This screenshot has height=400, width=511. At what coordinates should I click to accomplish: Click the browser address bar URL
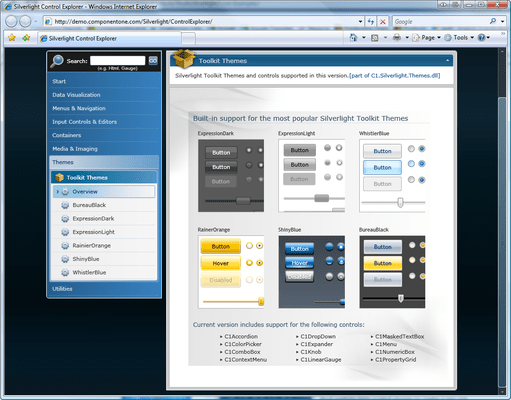coord(133,22)
